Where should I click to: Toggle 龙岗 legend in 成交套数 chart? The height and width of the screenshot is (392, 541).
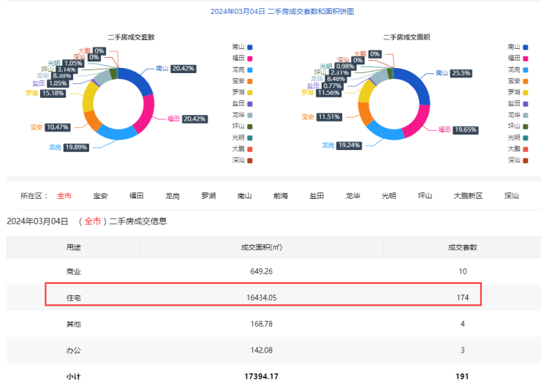pyautogui.click(x=242, y=69)
